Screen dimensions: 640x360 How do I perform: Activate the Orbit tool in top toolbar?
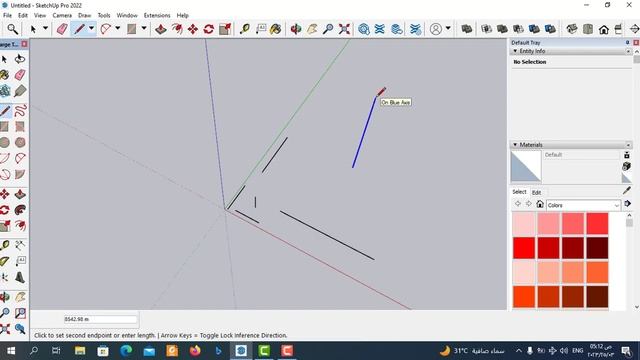tap(296, 29)
